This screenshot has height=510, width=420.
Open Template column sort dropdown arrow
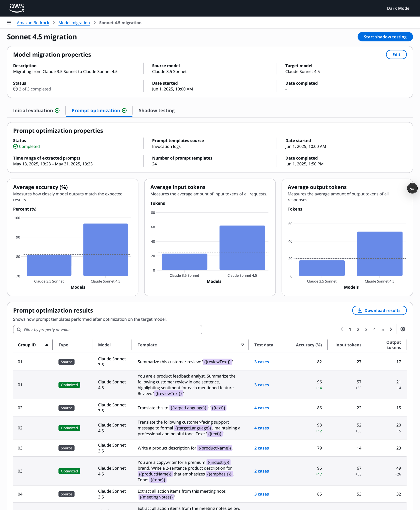pos(242,345)
